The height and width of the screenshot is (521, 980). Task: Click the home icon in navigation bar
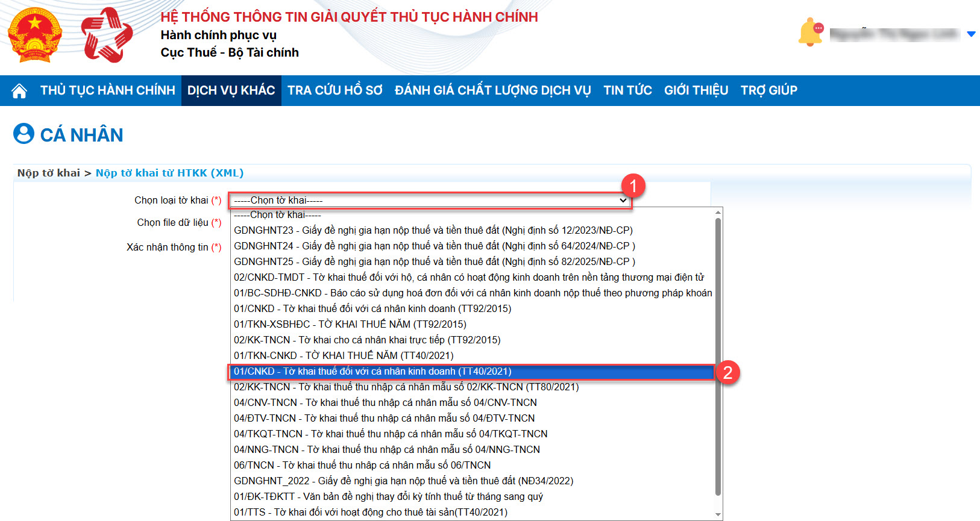tap(19, 91)
